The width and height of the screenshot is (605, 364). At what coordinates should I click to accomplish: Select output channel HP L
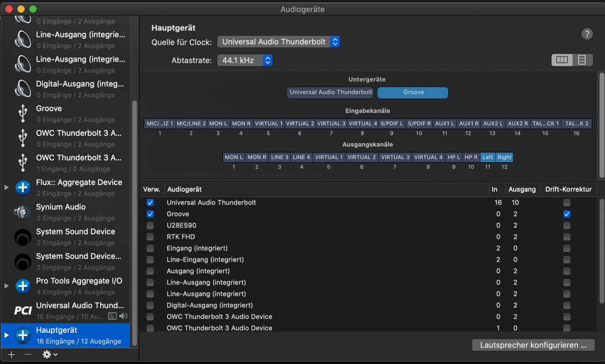point(454,157)
